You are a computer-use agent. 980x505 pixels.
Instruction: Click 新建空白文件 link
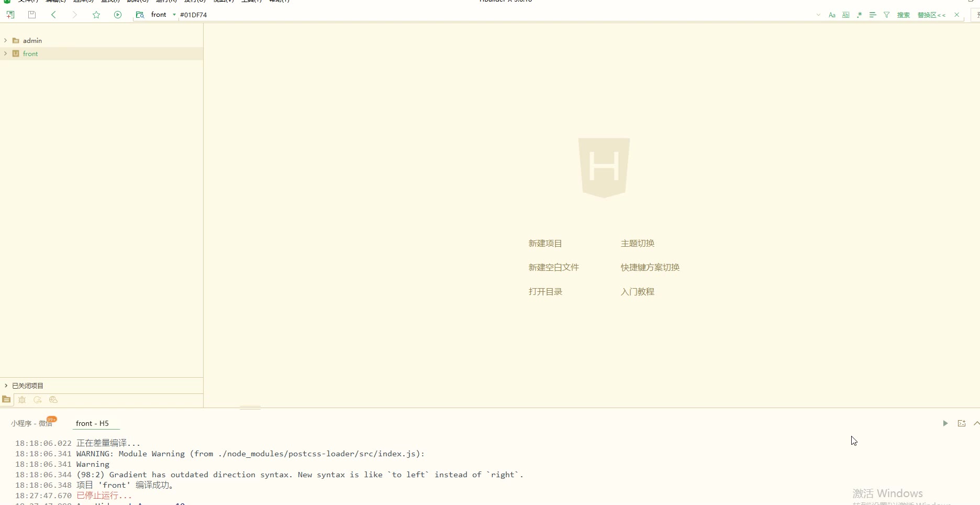[553, 267]
